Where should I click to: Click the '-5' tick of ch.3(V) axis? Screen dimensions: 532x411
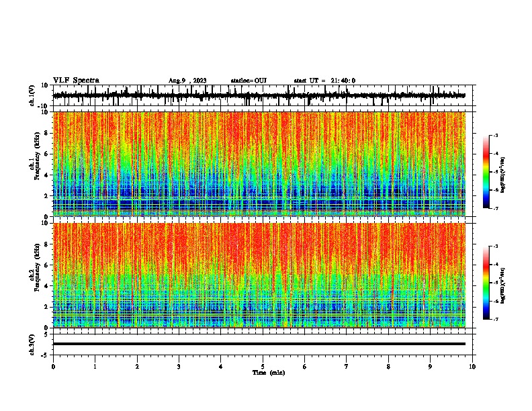coord(46,355)
